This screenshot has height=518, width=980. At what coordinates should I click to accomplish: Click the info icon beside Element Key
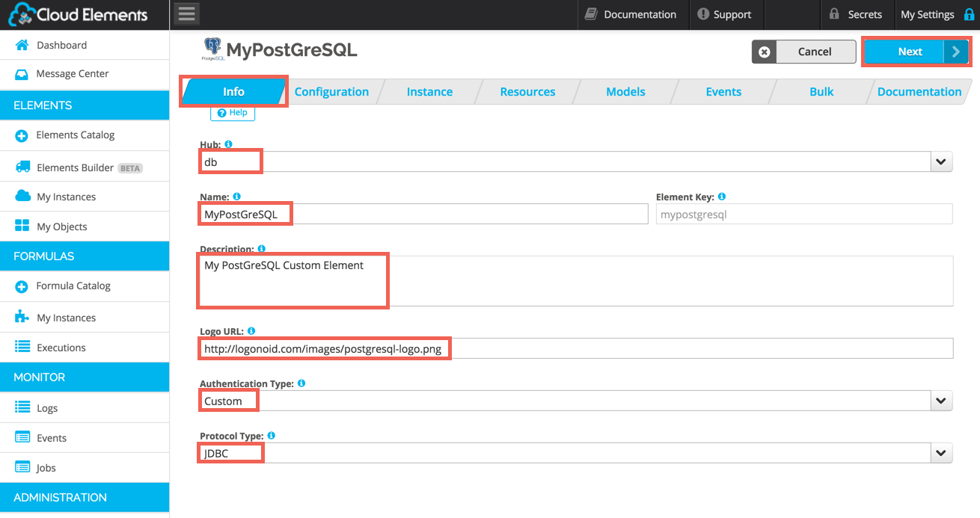(722, 197)
